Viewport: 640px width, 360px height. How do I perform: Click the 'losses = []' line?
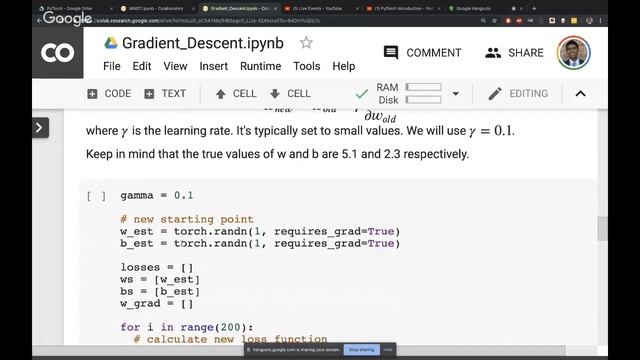pos(157,268)
